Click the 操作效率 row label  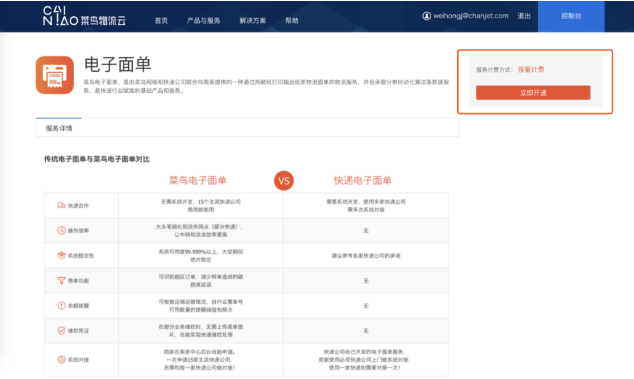78,231
